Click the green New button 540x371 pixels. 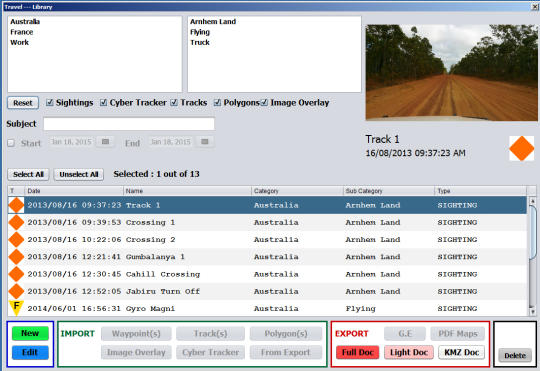click(x=30, y=333)
